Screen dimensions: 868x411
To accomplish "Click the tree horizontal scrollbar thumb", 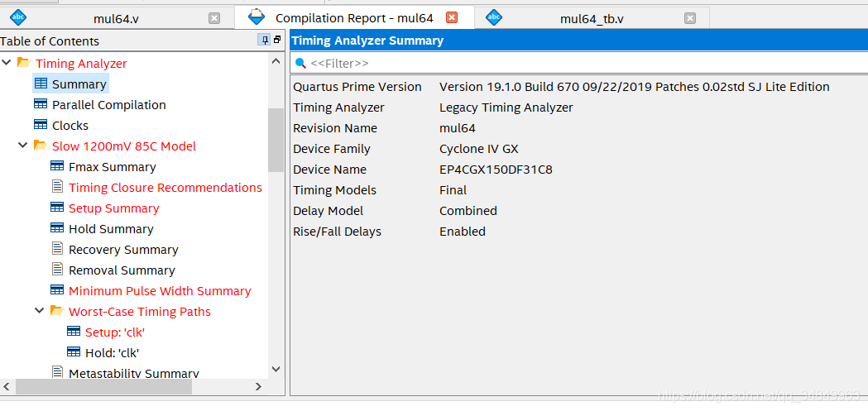I will (x=103, y=387).
